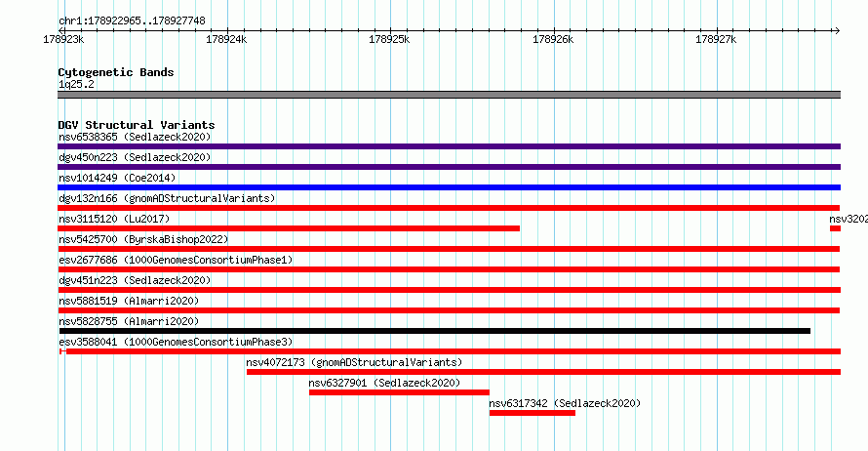This screenshot has height=451, width=868.
Task: Open the nsv6317342 (Sedlazeck2020) label
Action: tap(565, 403)
